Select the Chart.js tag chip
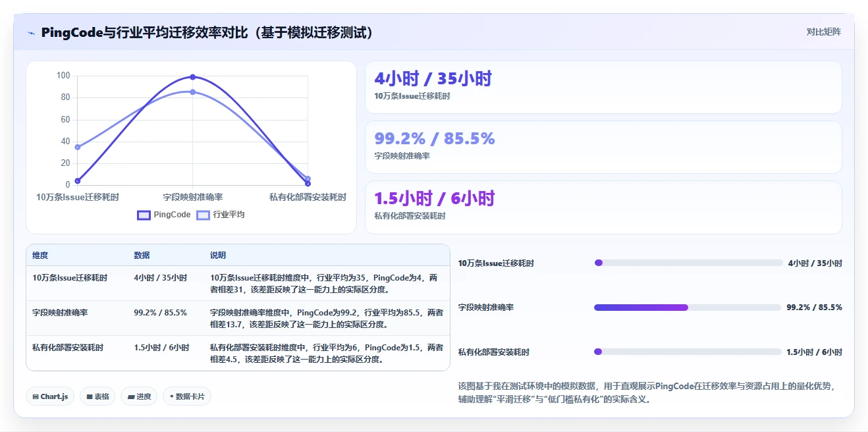 (50, 396)
